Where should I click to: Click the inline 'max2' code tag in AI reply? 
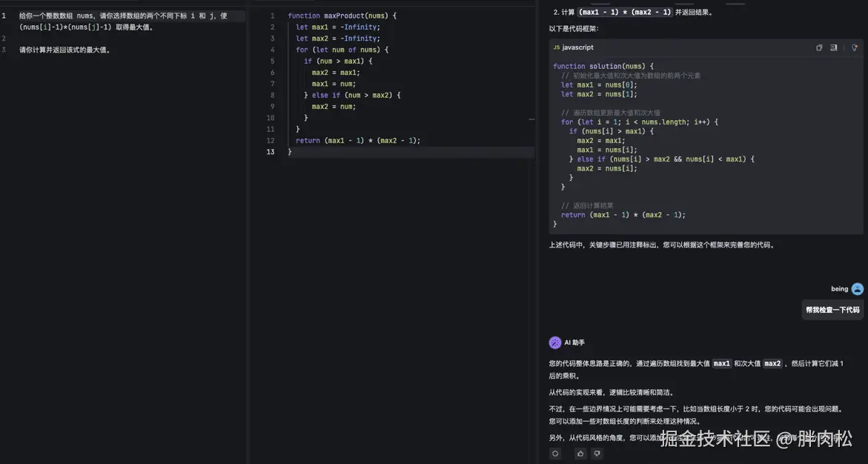pos(772,363)
